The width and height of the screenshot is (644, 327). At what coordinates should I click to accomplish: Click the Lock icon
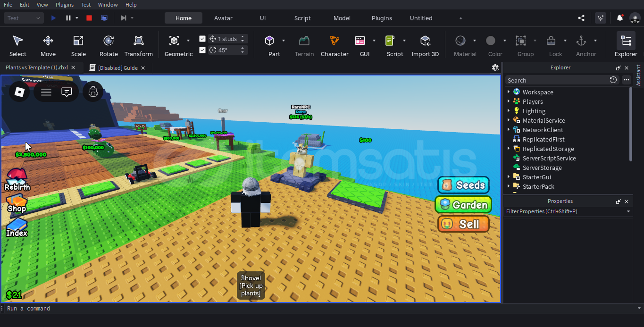[551, 41]
